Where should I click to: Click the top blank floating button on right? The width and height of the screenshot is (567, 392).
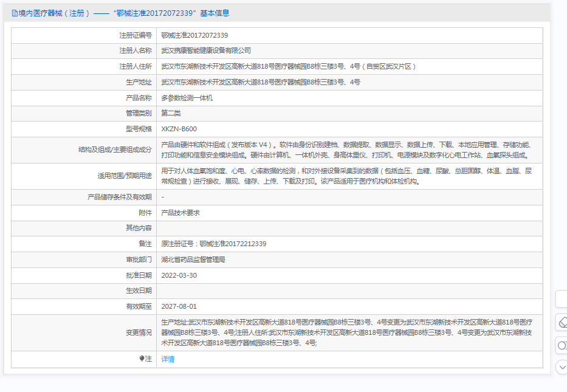tap(562, 300)
